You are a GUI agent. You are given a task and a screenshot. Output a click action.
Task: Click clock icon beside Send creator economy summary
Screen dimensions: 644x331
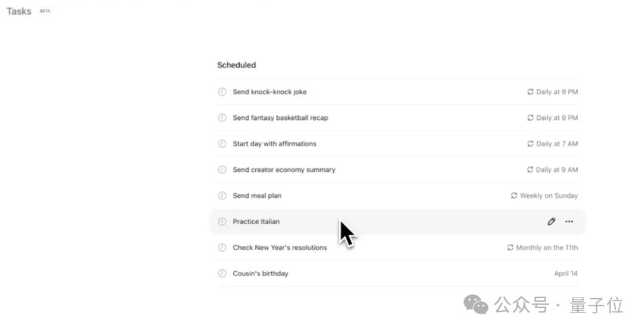(x=222, y=170)
